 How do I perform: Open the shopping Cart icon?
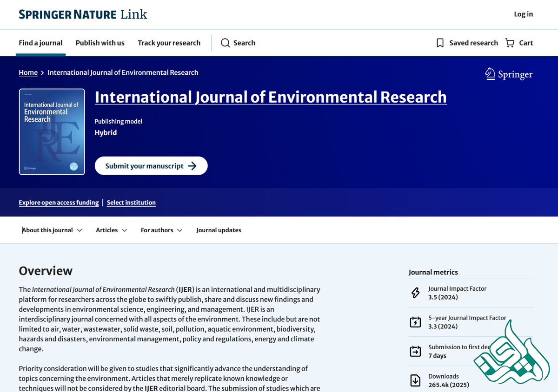tap(510, 43)
